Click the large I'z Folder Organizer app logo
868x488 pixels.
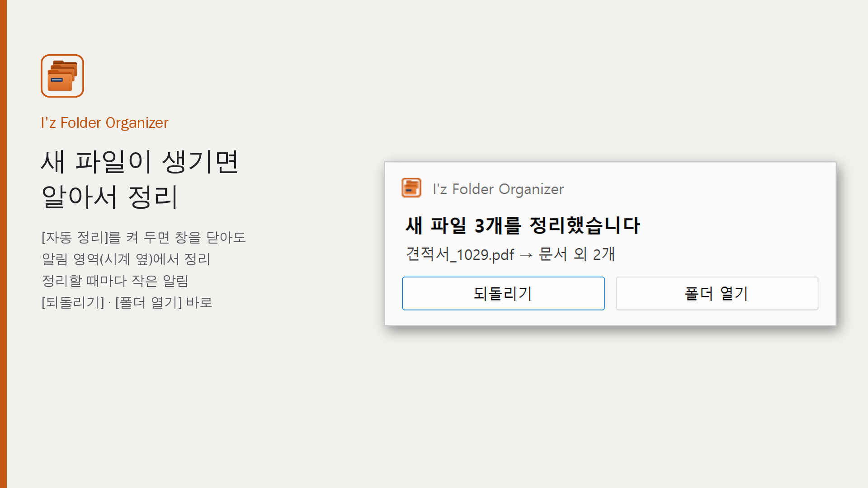click(62, 76)
